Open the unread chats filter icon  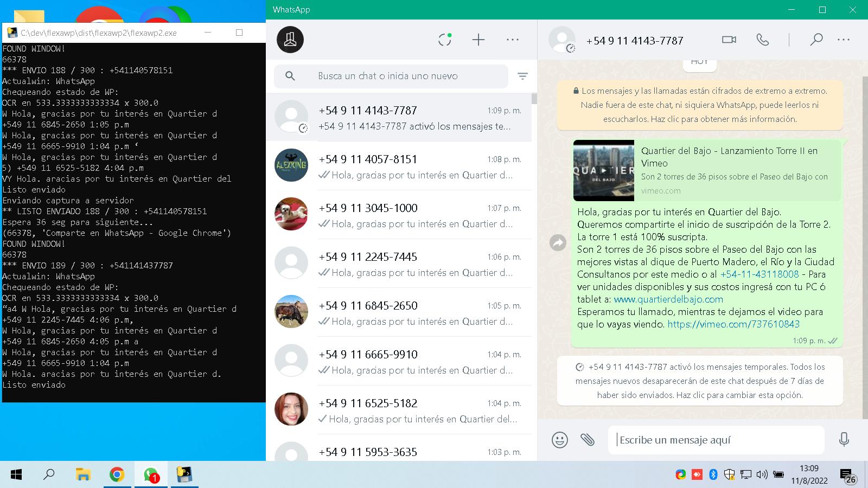pos(522,76)
